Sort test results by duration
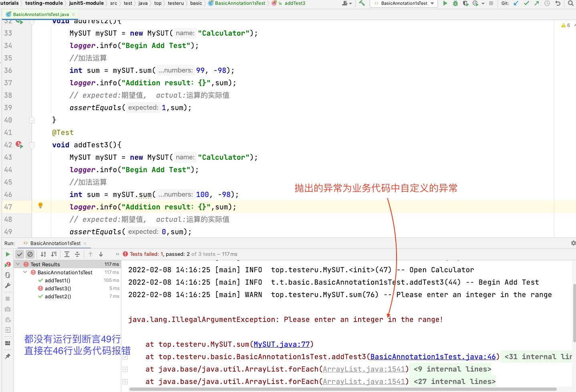The image size is (576, 392). coord(54,254)
